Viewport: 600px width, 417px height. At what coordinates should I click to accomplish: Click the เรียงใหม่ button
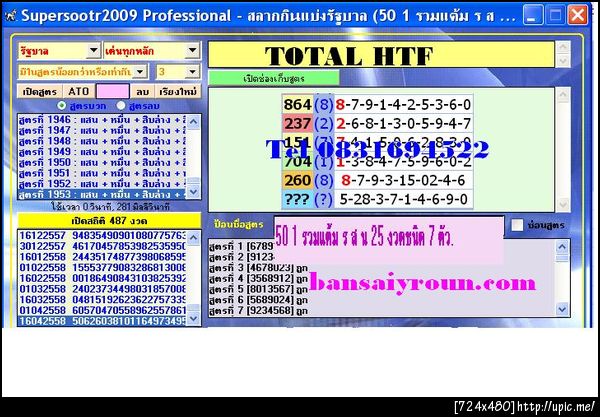tap(178, 91)
